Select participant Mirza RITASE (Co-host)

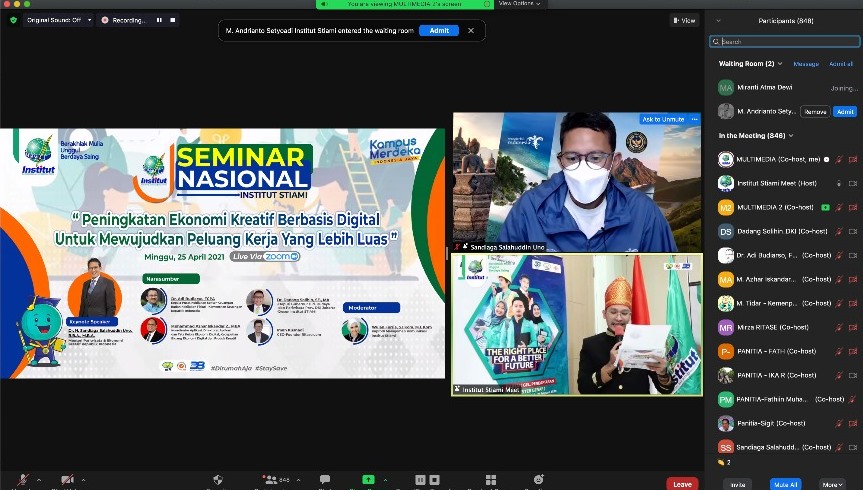[x=787, y=328]
